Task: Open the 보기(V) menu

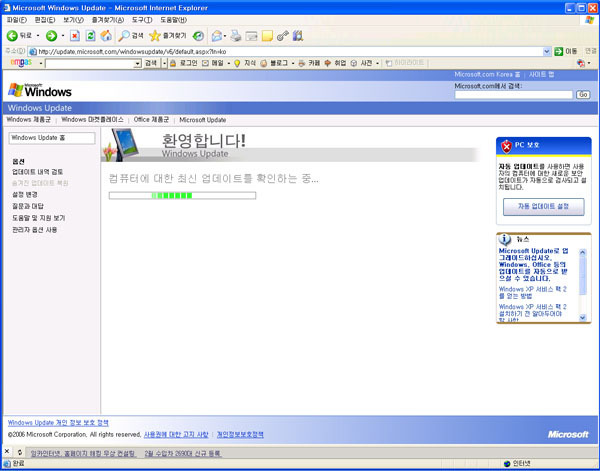Action: [73, 20]
